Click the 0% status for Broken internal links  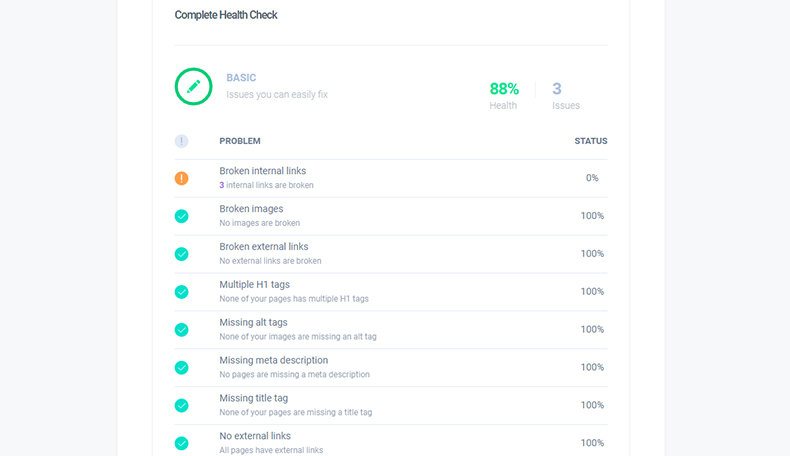tap(592, 178)
